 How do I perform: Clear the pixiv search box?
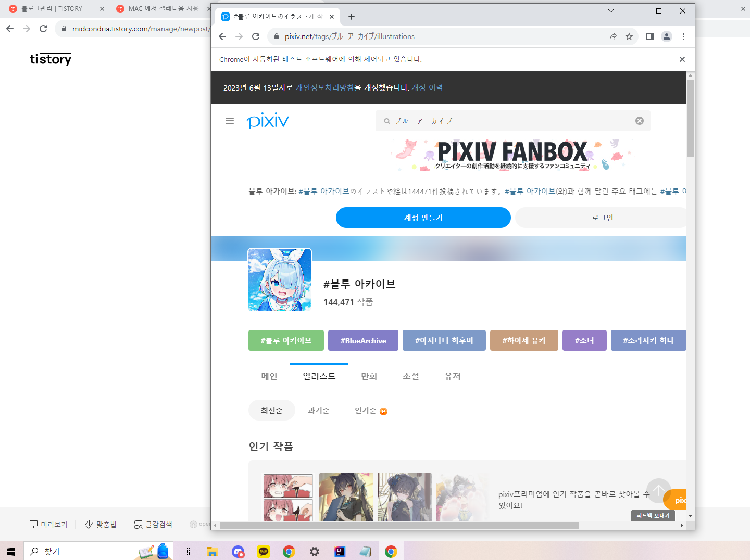640,121
